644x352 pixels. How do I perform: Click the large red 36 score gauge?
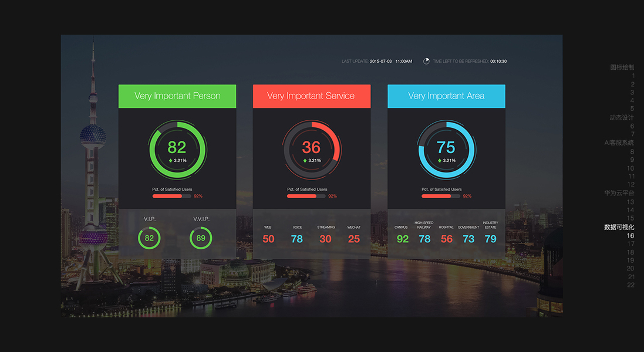point(312,150)
